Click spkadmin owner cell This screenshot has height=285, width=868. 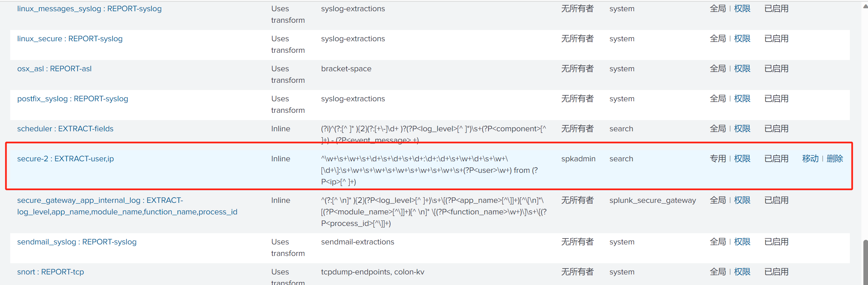(578, 159)
